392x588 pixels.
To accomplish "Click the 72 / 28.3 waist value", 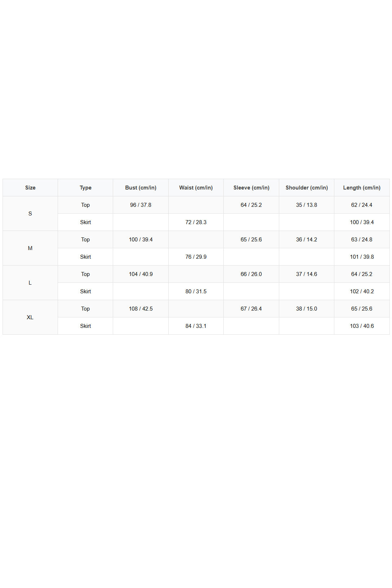I will (196, 222).
